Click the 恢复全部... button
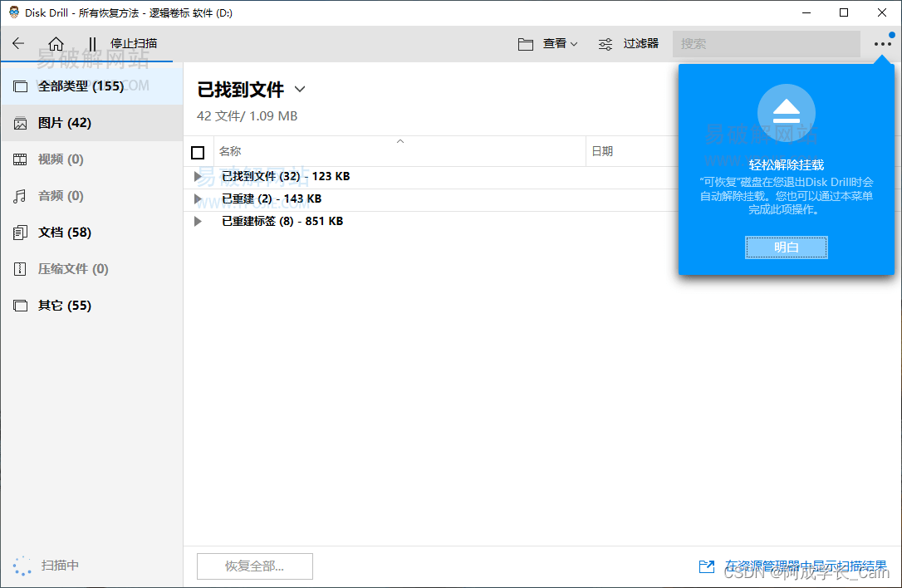 tap(255, 566)
